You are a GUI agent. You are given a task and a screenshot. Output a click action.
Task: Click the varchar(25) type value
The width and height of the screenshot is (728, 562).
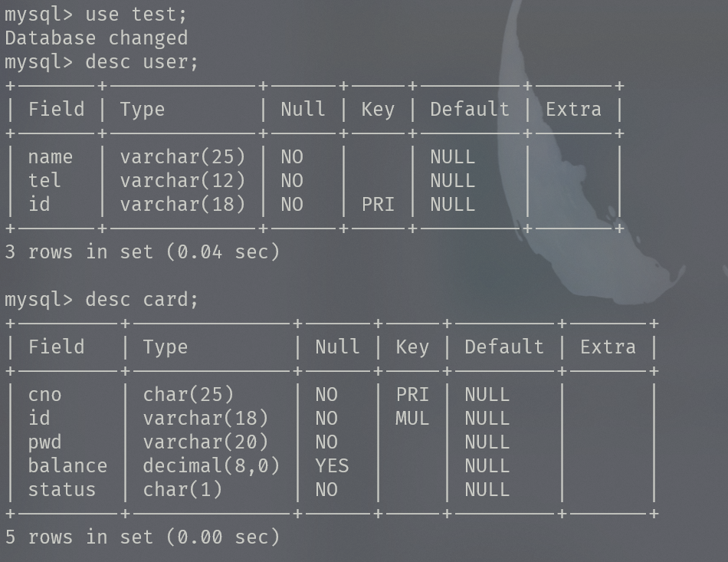click(x=182, y=156)
